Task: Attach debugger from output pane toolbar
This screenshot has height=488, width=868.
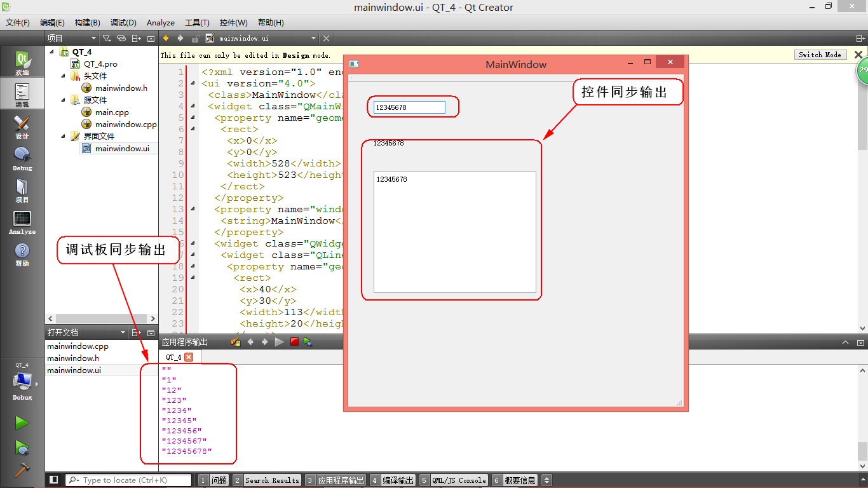Action: (308, 342)
